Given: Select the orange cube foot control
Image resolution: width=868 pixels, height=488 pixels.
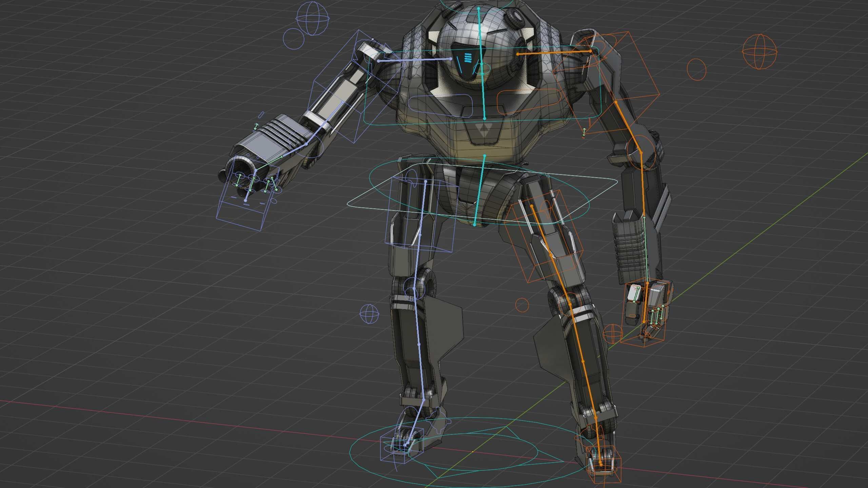Looking at the screenshot, I should point(604,465).
